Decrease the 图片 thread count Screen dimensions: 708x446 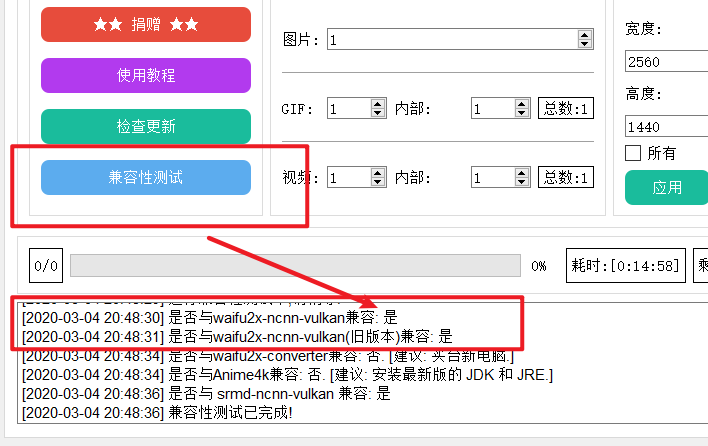point(584,44)
